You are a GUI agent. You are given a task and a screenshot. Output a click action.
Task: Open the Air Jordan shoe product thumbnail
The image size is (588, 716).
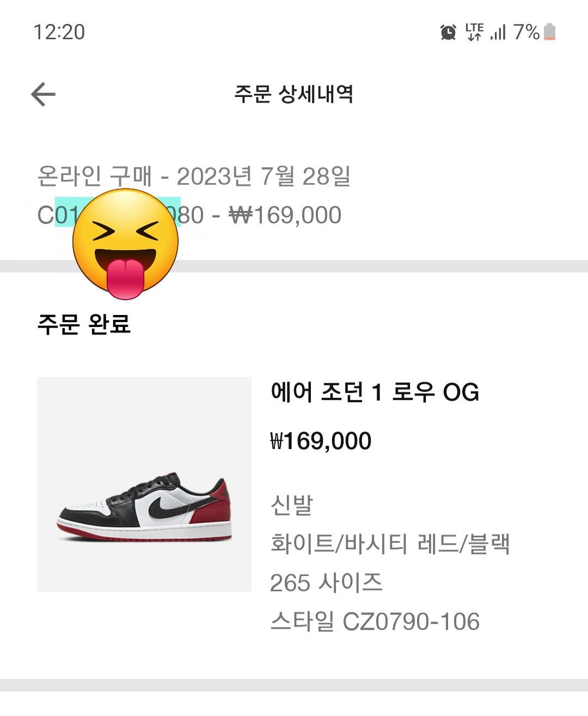click(x=144, y=484)
